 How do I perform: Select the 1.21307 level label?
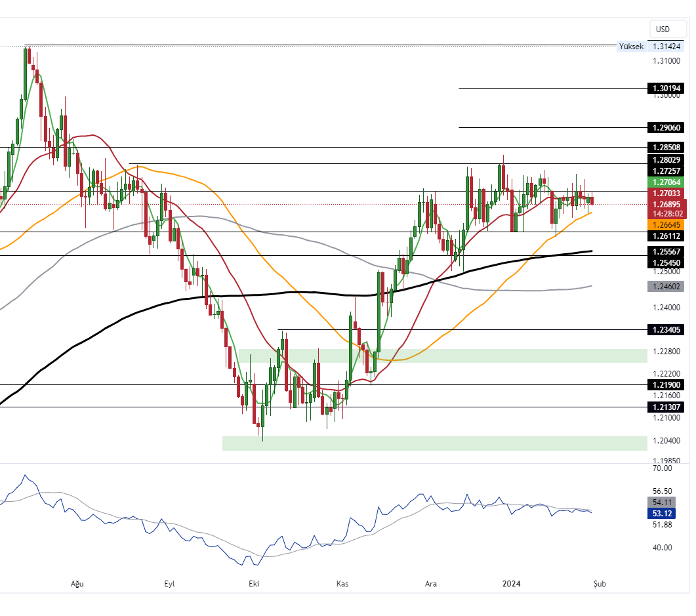(665, 407)
